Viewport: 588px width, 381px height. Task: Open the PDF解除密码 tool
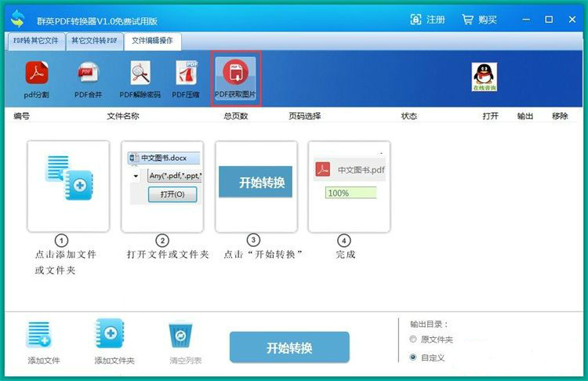(x=140, y=79)
